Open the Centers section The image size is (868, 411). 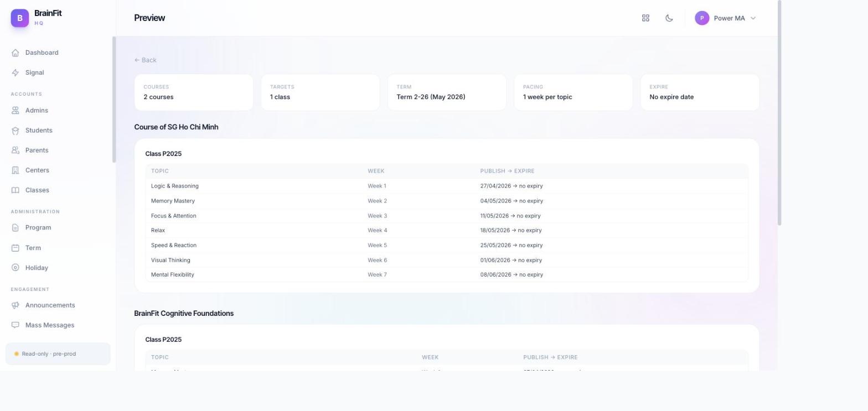click(x=58, y=170)
